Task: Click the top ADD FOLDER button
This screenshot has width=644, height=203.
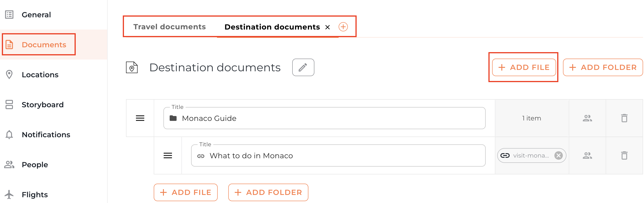Action: point(602,67)
